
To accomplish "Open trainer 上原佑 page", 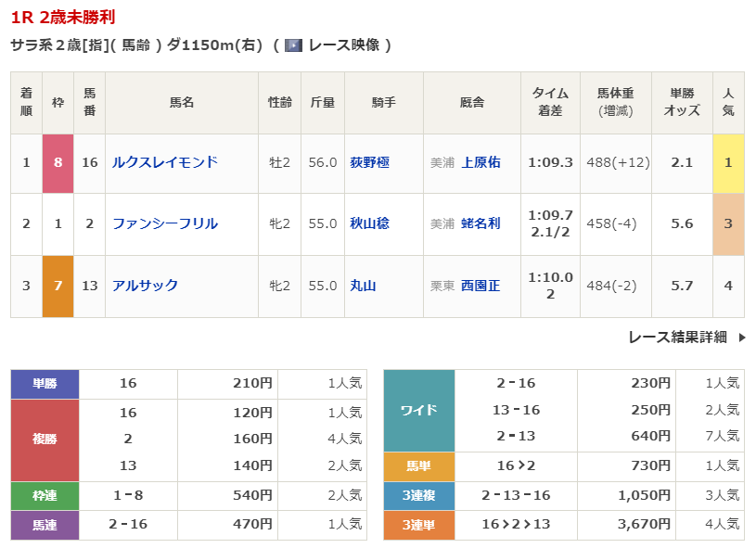I will [481, 162].
